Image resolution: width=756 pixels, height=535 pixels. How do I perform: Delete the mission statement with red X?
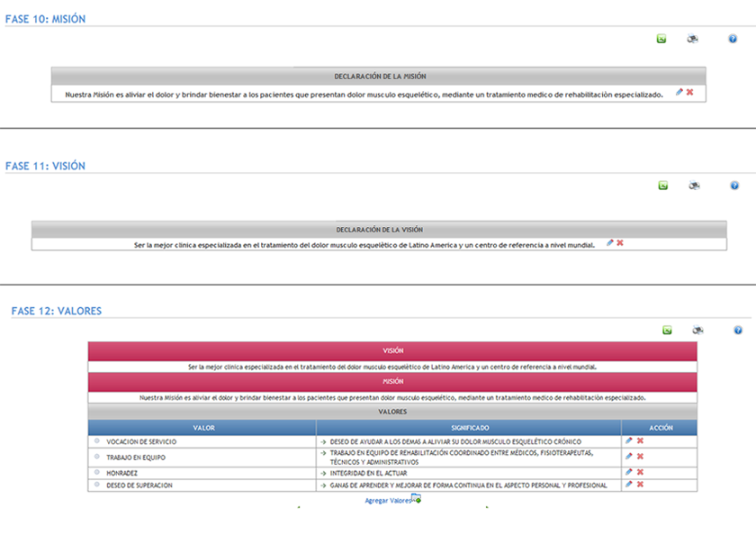[690, 92]
